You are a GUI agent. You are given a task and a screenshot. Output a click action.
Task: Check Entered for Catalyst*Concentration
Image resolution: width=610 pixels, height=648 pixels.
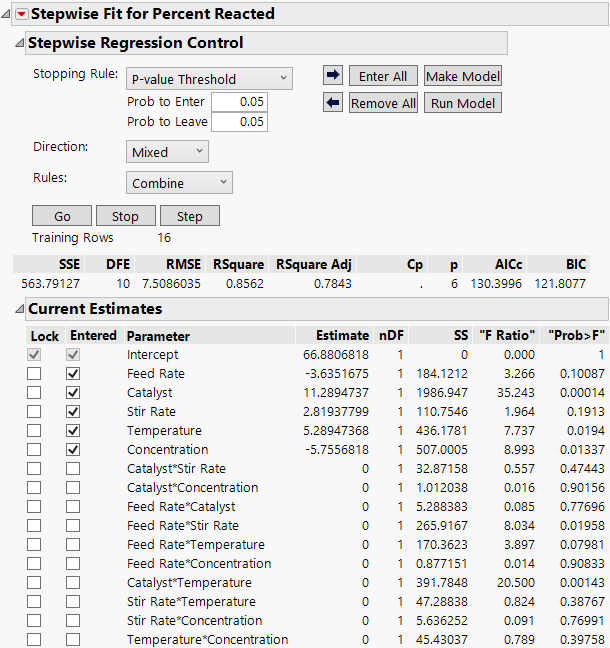(73, 488)
